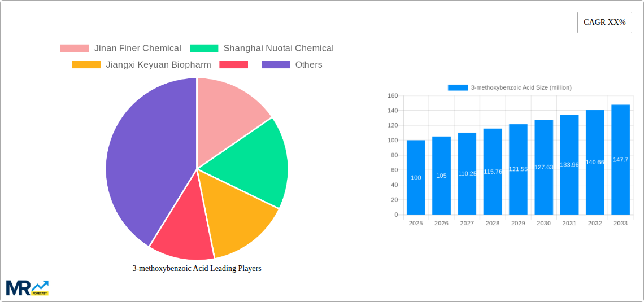Click the 3-methoxybenzoic Acid Size (million) legend label
The image size is (644, 302).
point(521,87)
